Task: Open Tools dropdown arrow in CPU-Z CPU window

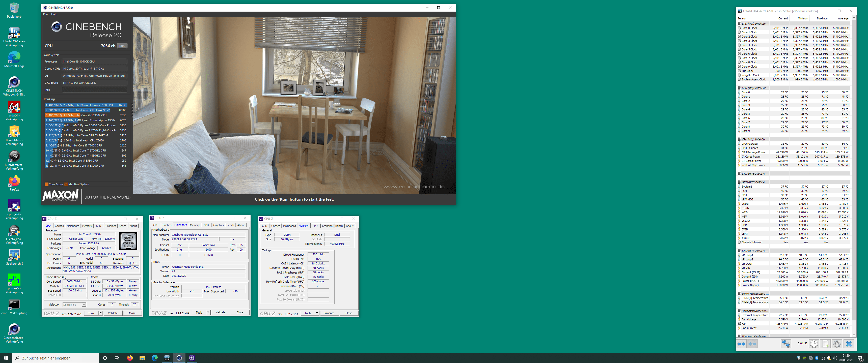Action: [100, 313]
